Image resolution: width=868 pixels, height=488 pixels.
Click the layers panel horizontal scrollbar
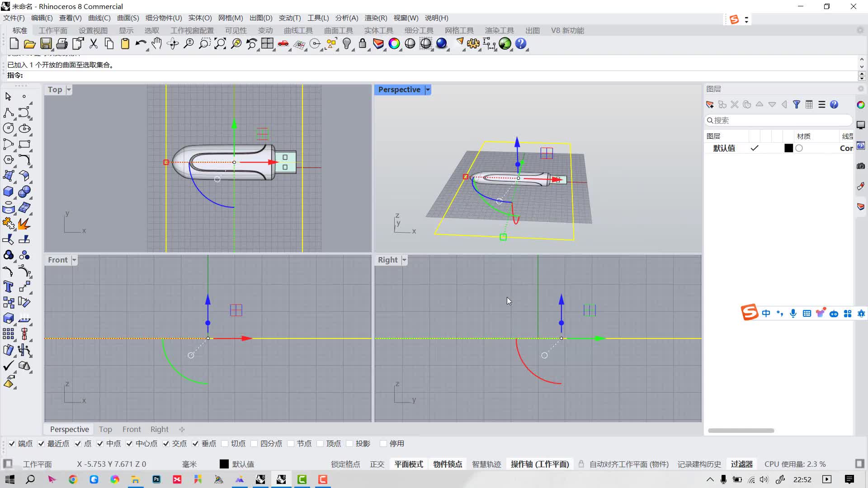click(x=741, y=431)
